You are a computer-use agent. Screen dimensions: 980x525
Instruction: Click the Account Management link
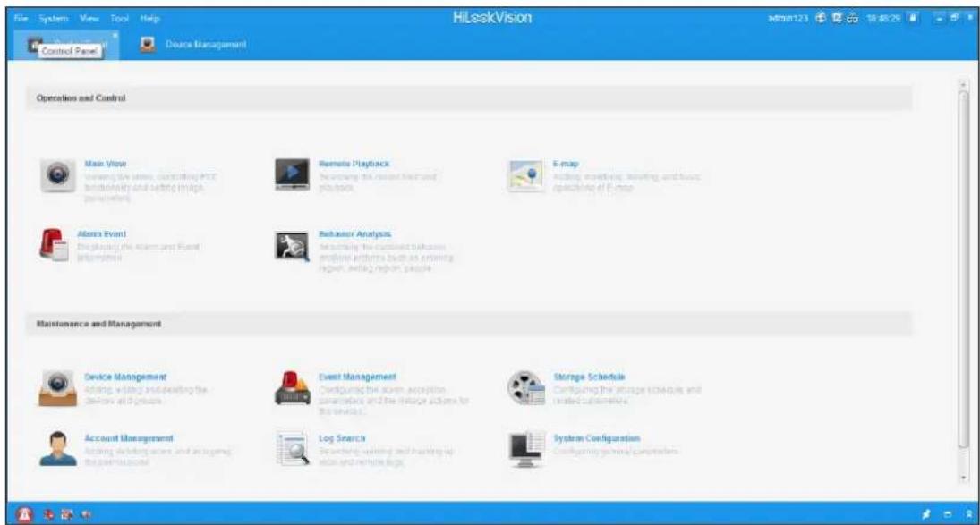(129, 438)
